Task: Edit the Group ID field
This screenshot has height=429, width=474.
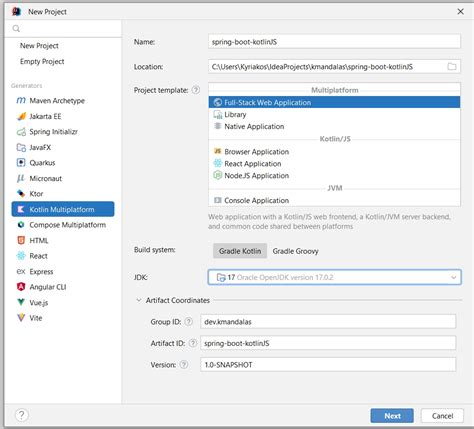Action: tap(328, 322)
